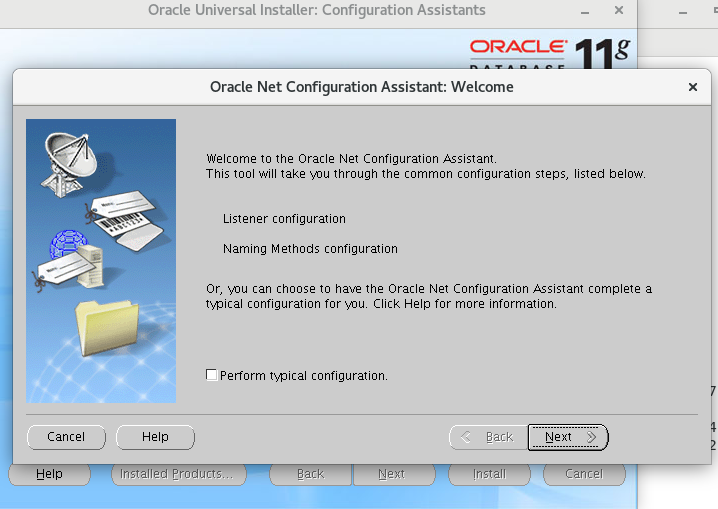Screen dimensions: 718x509
Task: Select Listener configuration text
Action: tap(284, 219)
